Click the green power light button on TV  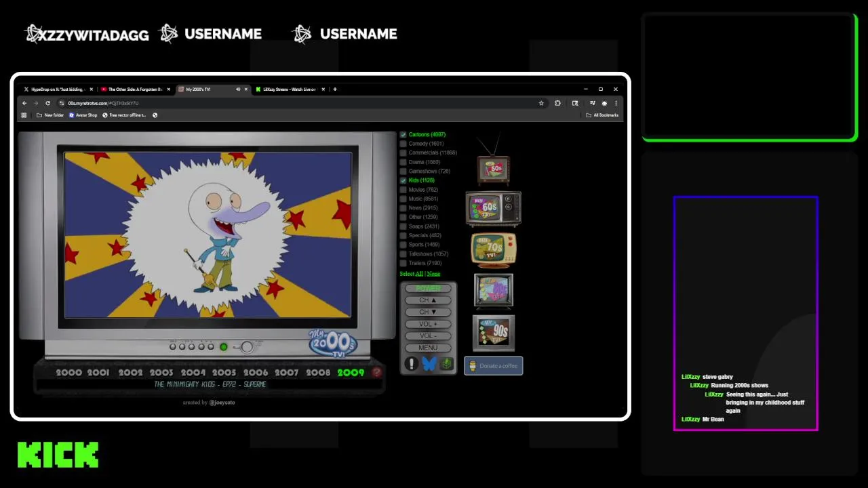tap(223, 347)
